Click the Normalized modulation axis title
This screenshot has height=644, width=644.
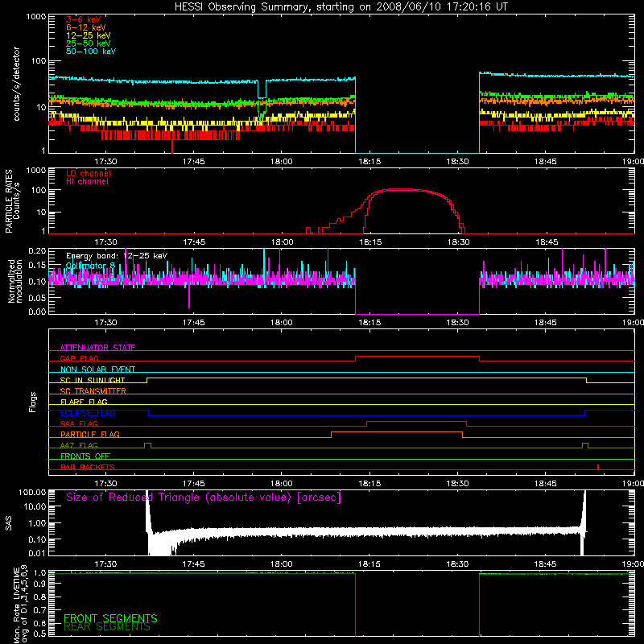tap(15, 281)
